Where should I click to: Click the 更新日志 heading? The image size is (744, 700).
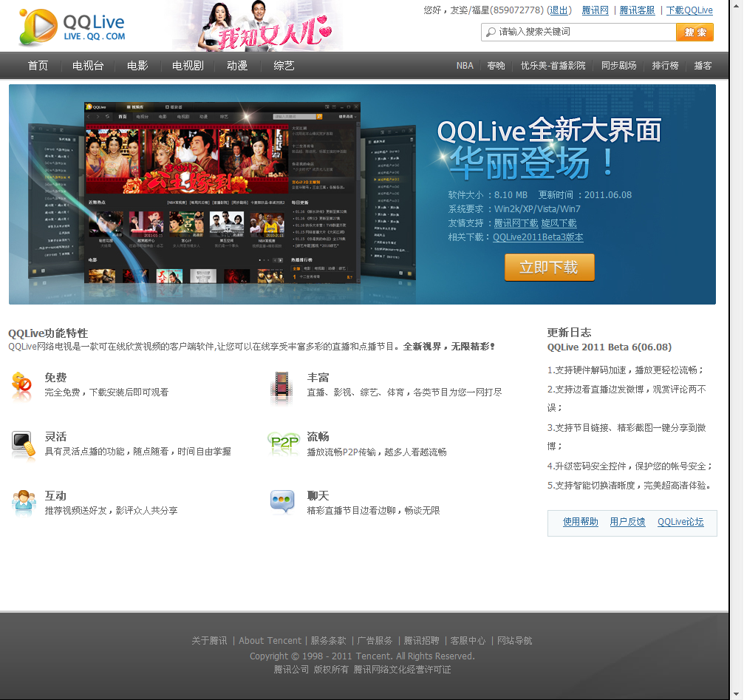569,333
